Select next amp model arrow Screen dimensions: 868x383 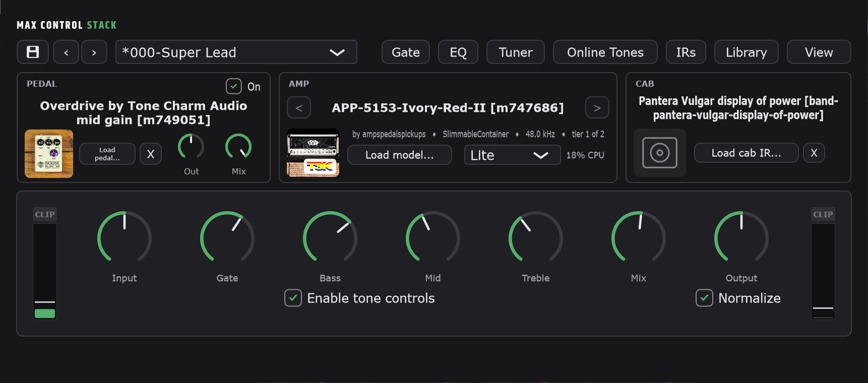point(597,107)
